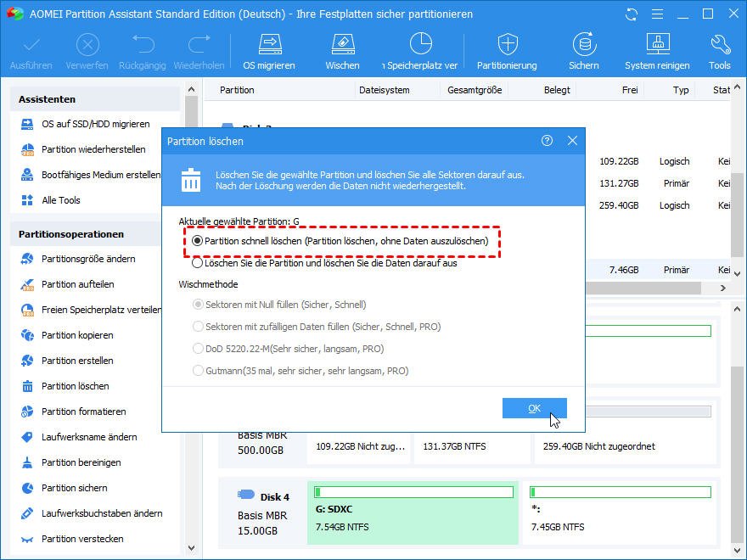The height and width of the screenshot is (560, 747).
Task: Click the Gesamtgröße column header
Action: 475,90
